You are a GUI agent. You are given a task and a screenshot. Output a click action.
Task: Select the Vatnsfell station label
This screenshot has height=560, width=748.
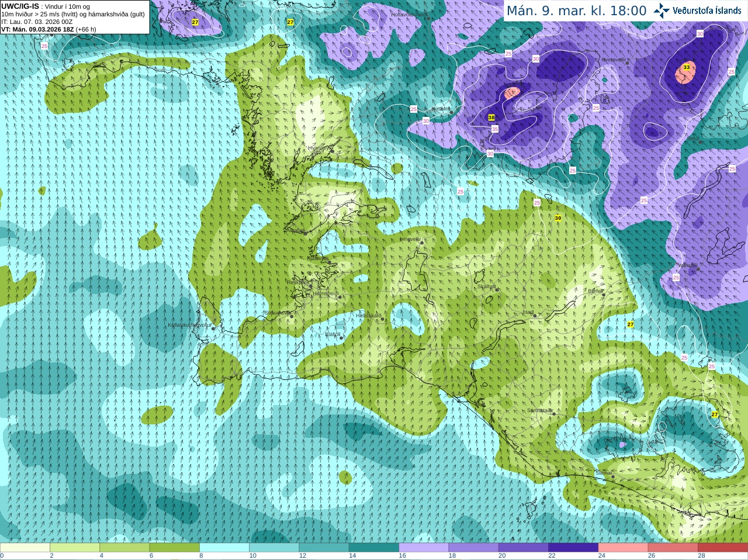(687, 265)
